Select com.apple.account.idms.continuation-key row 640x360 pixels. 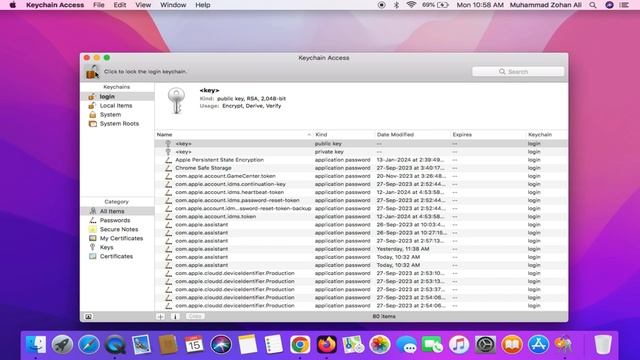361,184
